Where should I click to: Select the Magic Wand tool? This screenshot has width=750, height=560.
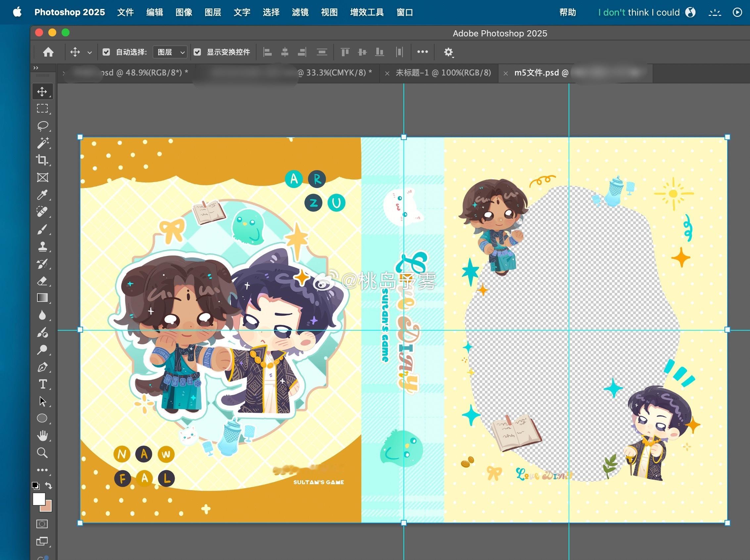[42, 143]
